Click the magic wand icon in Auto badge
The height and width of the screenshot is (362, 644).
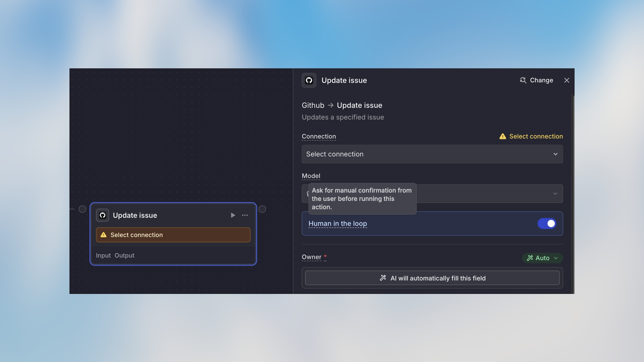[530, 258]
